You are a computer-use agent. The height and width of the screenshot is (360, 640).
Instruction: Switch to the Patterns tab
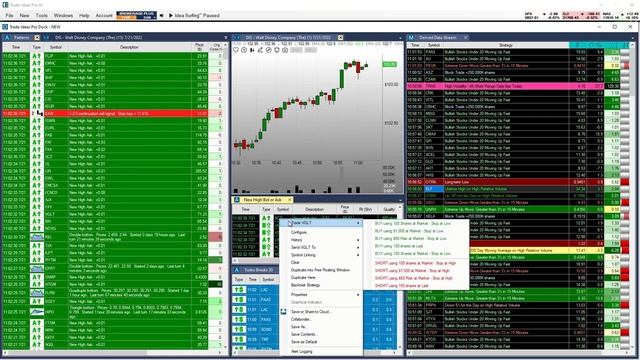(21, 38)
